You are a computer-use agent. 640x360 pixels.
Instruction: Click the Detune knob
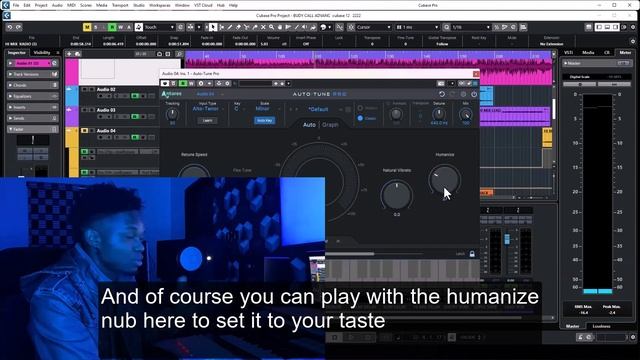point(439,114)
